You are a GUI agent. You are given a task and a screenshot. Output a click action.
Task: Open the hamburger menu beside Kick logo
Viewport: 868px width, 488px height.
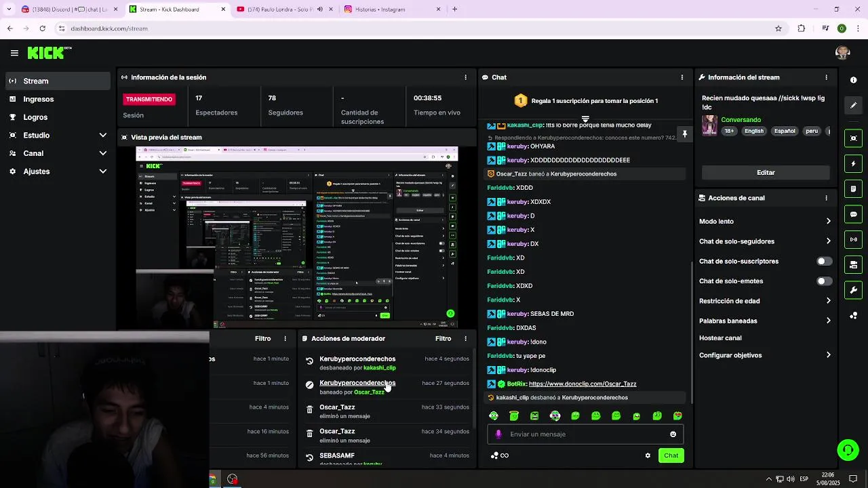tap(14, 53)
